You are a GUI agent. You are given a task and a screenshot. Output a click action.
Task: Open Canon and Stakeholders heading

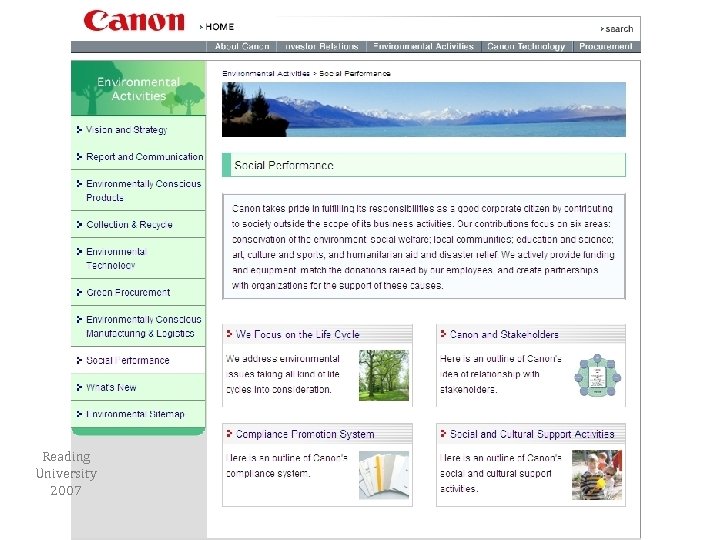point(504,335)
